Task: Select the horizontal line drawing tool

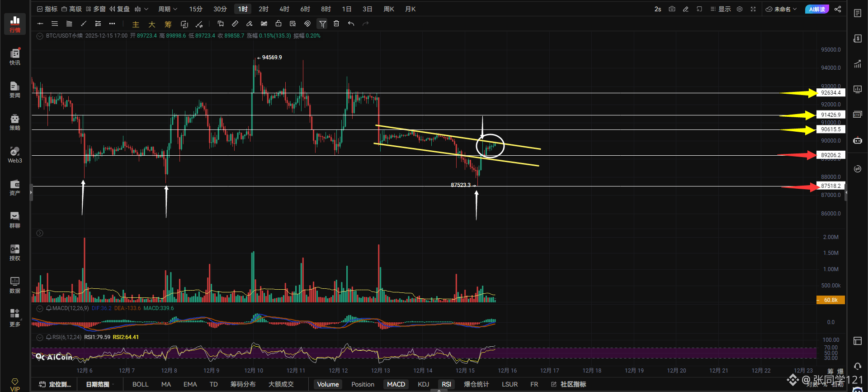Action: coord(40,24)
